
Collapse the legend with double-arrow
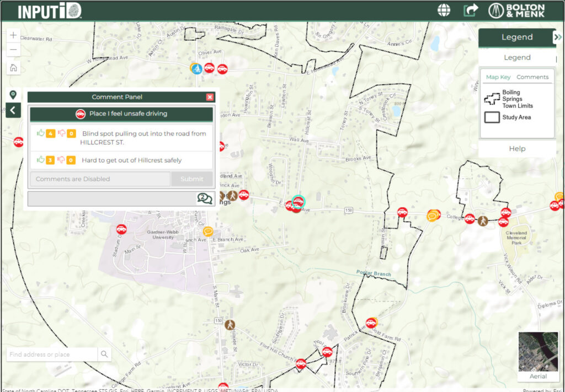point(558,37)
